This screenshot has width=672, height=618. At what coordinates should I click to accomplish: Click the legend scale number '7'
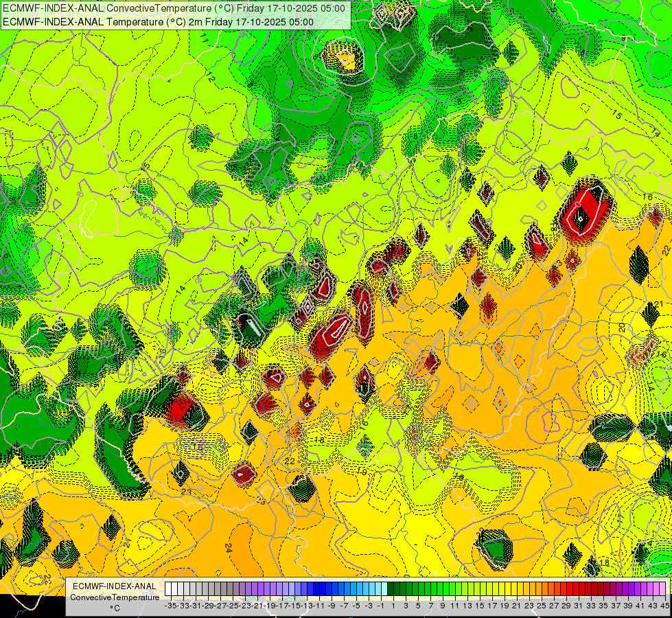430,606
